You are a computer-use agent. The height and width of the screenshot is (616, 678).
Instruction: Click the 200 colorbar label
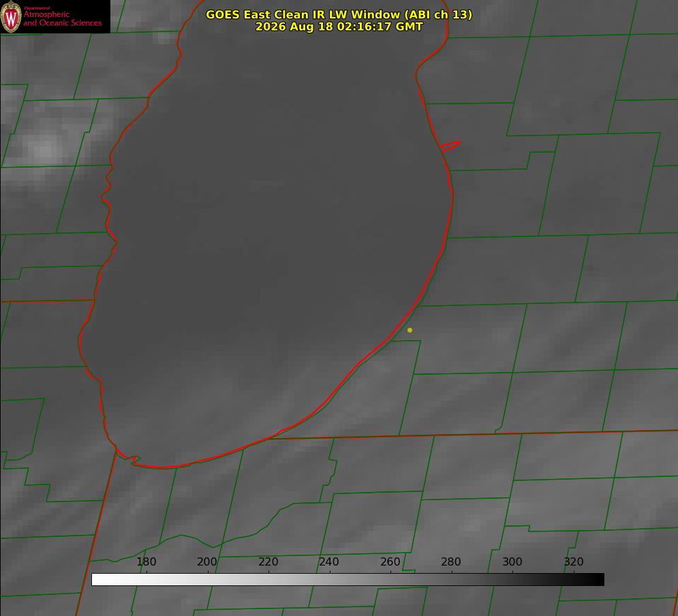coord(207,561)
